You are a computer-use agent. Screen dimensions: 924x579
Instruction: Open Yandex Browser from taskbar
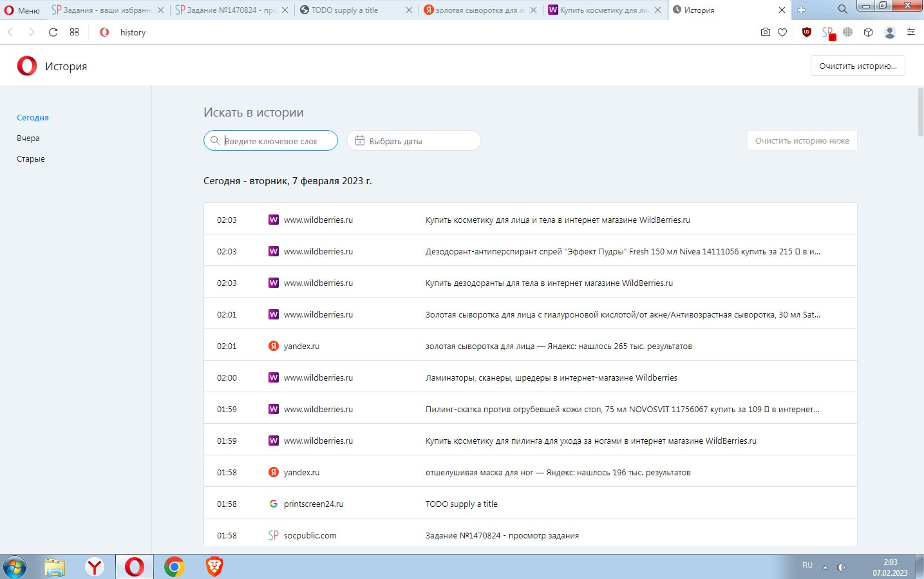tap(95, 567)
